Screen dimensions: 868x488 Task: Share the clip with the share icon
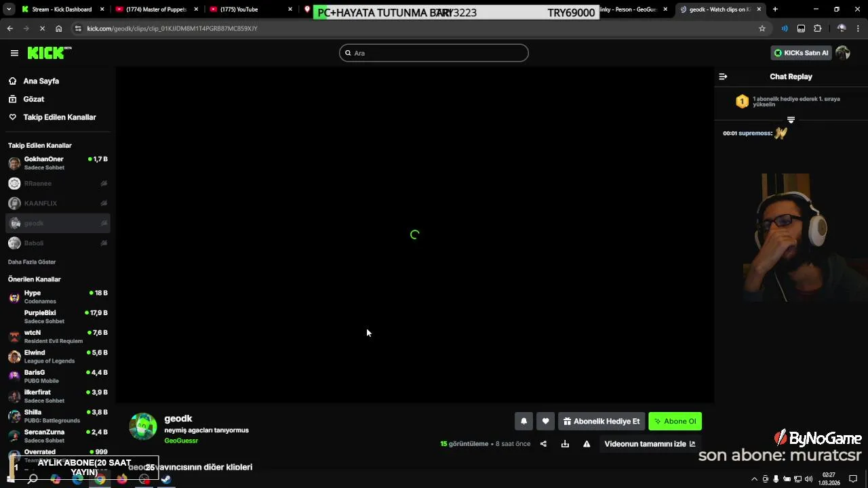[x=543, y=444]
